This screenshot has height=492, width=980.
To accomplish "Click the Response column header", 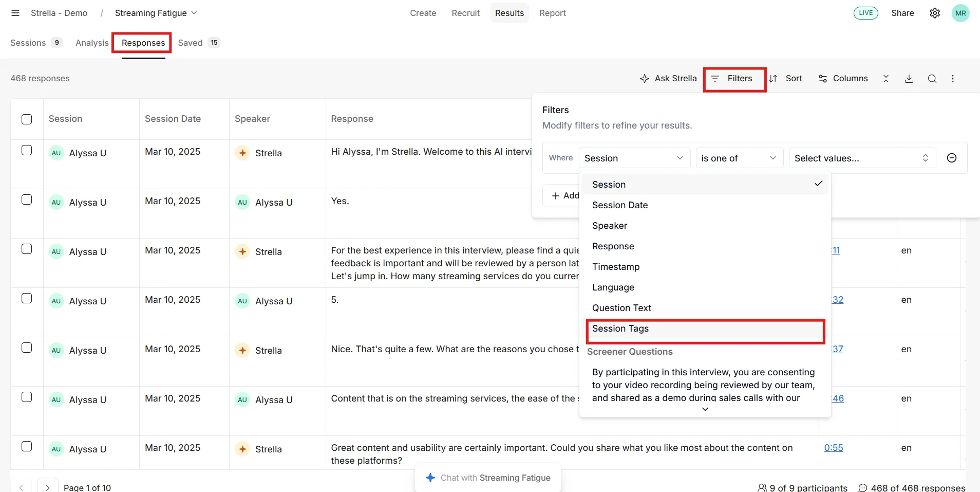I will [x=352, y=119].
